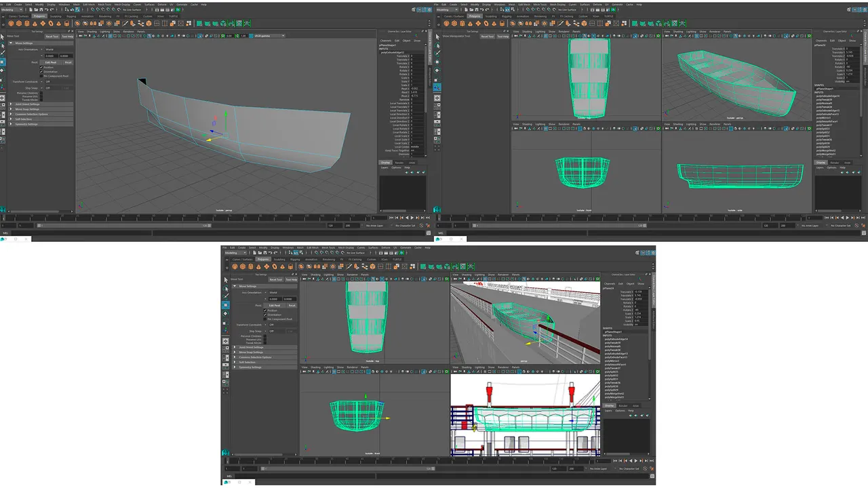
Task: Expand Joint Orient Settings in left window
Action: tap(41, 104)
